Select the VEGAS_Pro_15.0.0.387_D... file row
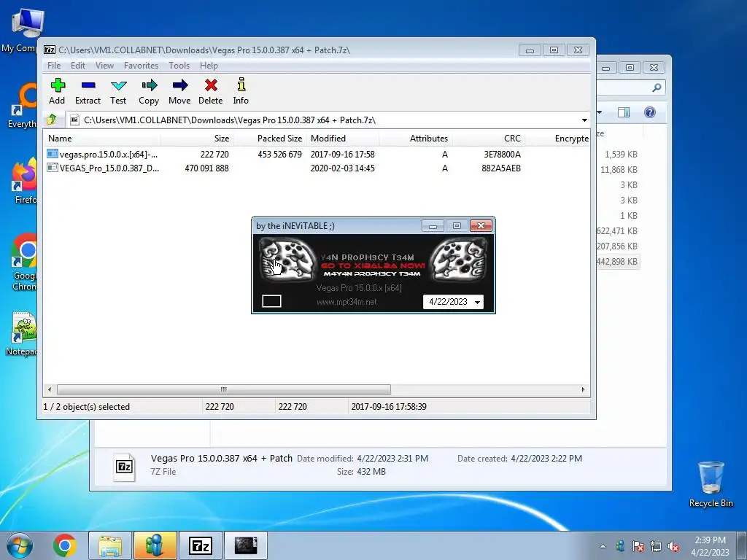747x560 pixels. [x=317, y=168]
